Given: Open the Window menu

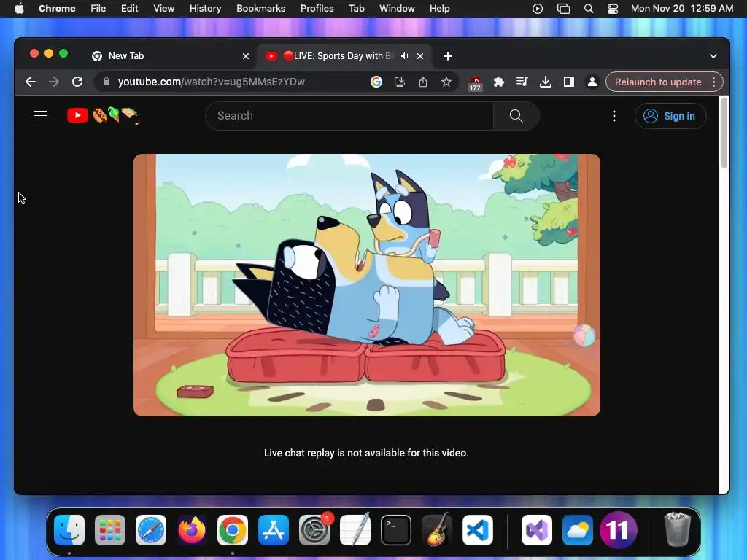Looking at the screenshot, I should [397, 8].
